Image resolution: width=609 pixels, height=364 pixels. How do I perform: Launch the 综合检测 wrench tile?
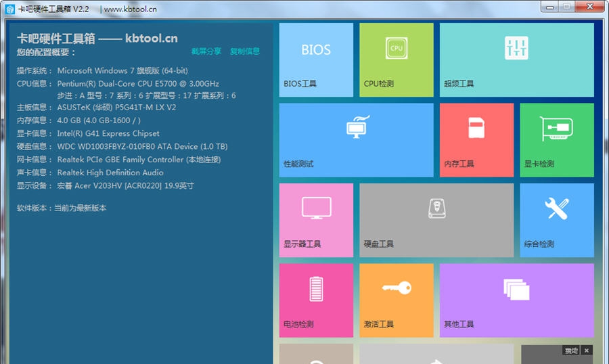(x=557, y=221)
